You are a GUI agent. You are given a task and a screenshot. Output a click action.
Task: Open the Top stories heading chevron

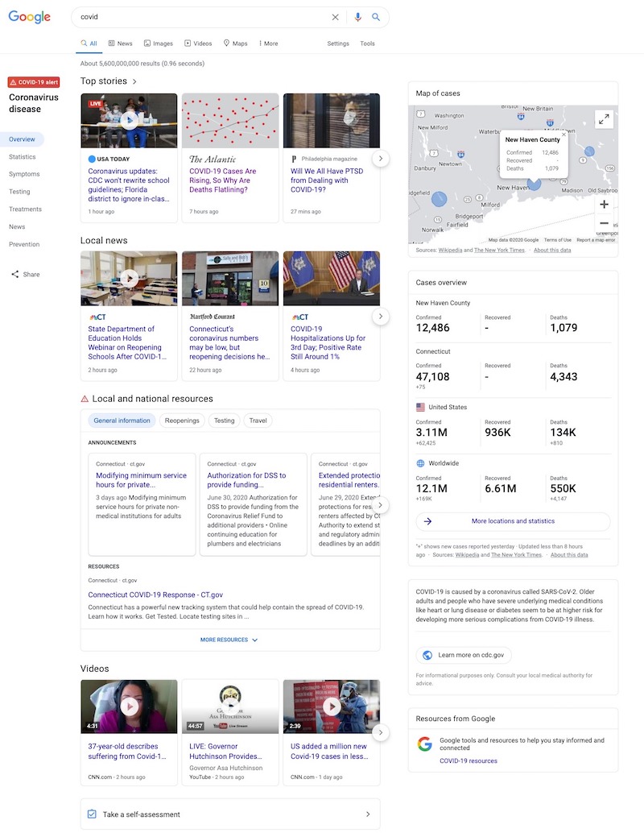134,81
